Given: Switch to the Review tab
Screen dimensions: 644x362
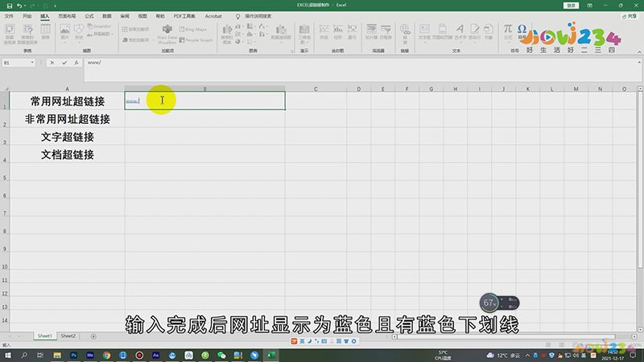Looking at the screenshot, I should pos(125,16).
